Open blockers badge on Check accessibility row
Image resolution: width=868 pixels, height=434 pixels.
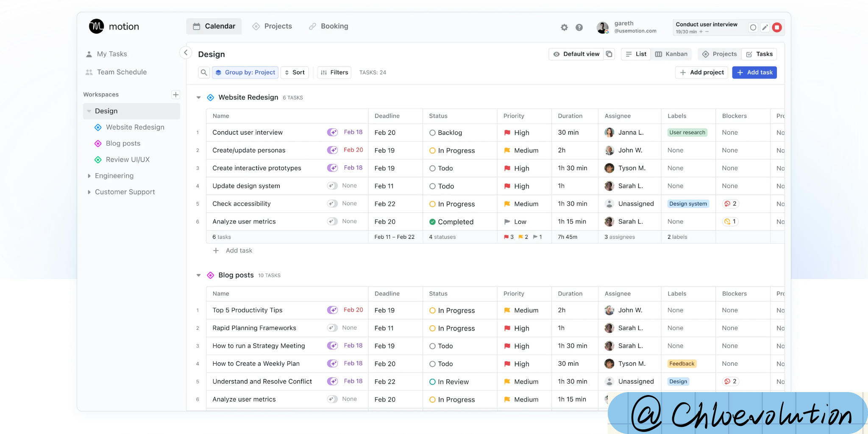tap(731, 204)
